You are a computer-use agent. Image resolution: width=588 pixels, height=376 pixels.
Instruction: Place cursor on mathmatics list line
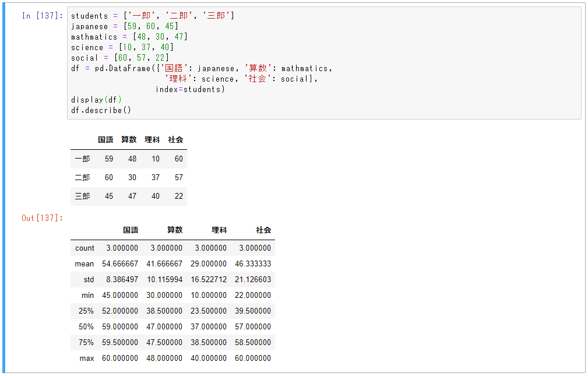coord(129,37)
